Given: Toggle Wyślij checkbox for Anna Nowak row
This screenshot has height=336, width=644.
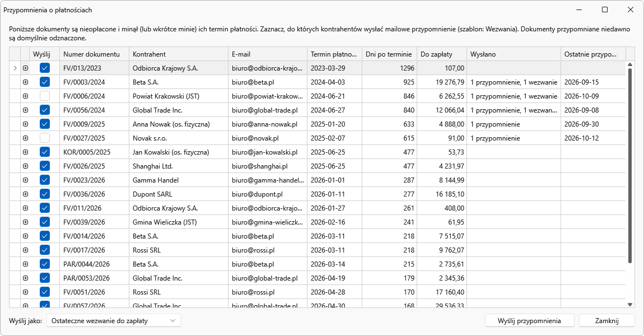Looking at the screenshot, I should (x=45, y=124).
